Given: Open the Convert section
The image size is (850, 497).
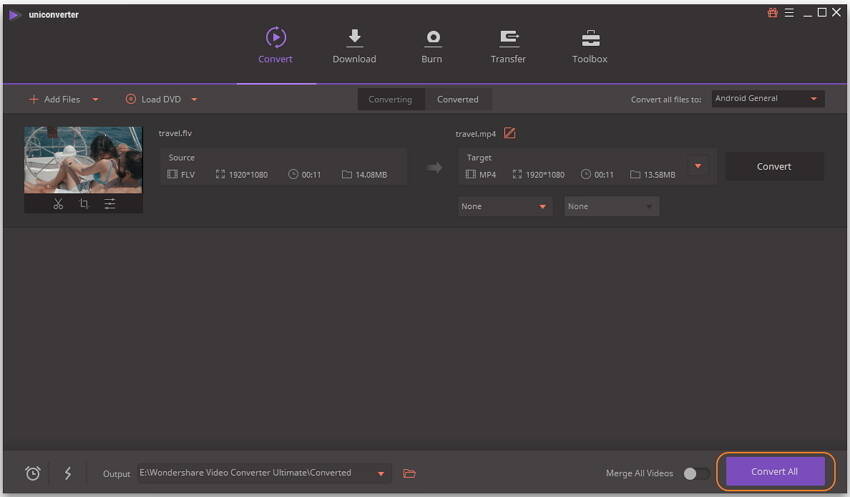Looking at the screenshot, I should click(x=275, y=46).
